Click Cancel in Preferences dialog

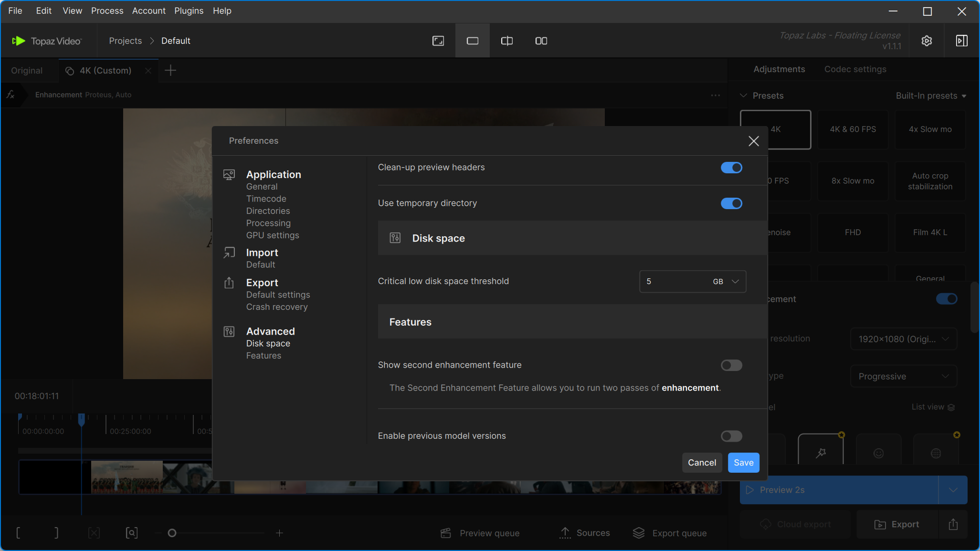tap(702, 463)
